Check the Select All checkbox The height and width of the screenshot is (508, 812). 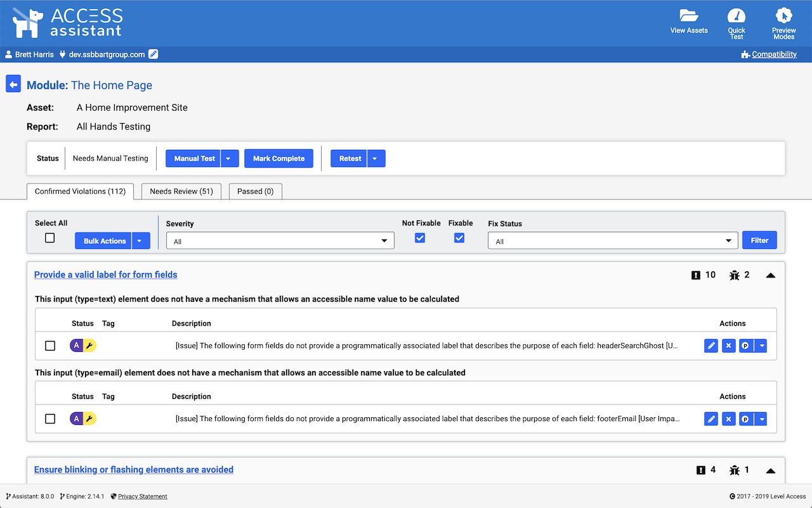click(51, 237)
